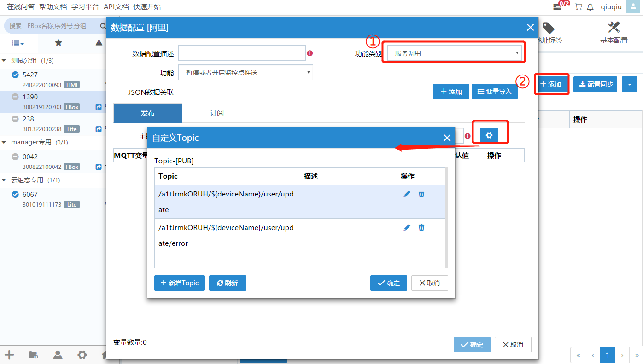
Task: Confirm the custom Topic dialog with 确定
Action: click(388, 283)
